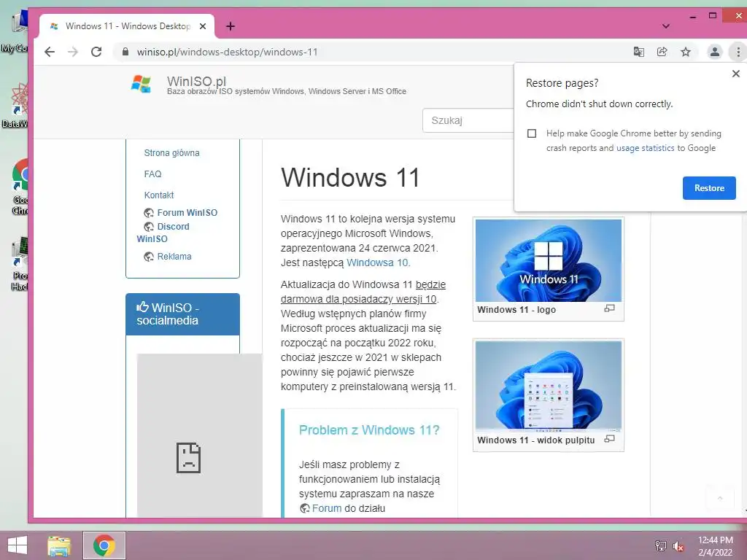Open a new tab

point(230,26)
